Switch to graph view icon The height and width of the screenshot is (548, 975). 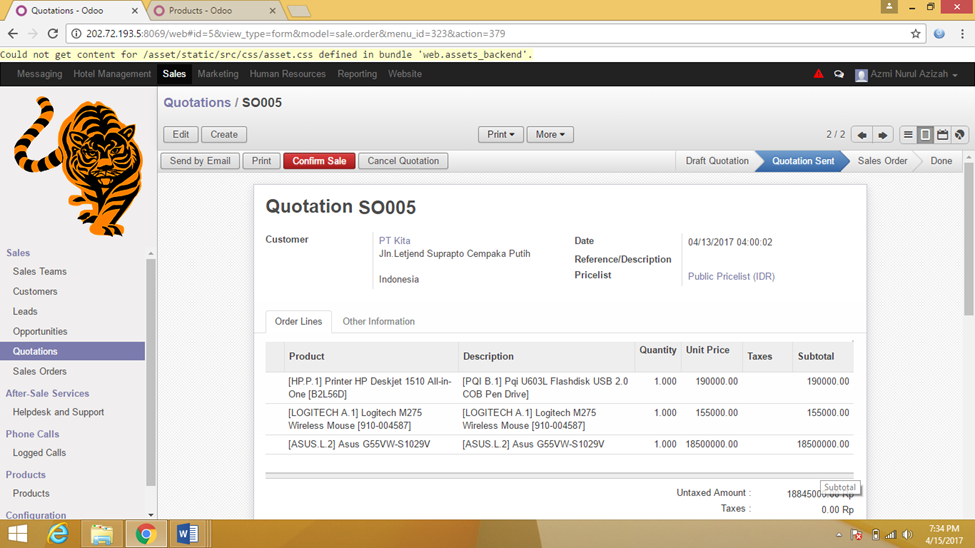(x=960, y=134)
